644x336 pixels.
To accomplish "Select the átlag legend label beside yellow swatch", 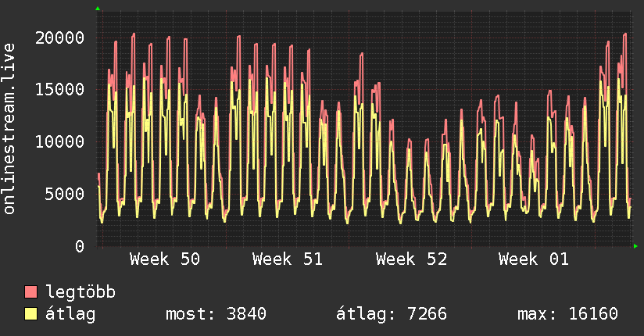I will (71, 314).
